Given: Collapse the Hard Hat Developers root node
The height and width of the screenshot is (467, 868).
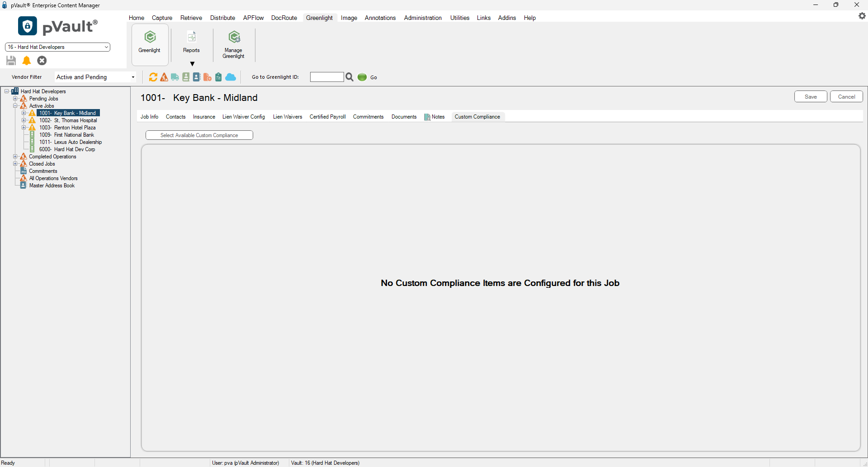Looking at the screenshot, I should point(7,91).
